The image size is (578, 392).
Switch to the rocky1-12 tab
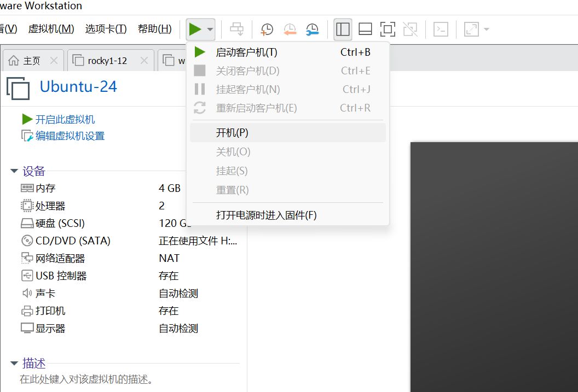pyautogui.click(x=107, y=60)
